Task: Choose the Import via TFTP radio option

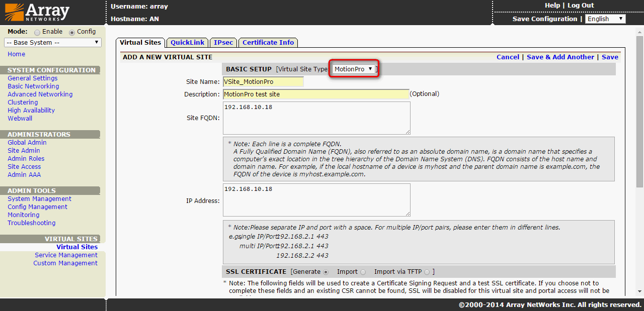Action: tap(427, 272)
